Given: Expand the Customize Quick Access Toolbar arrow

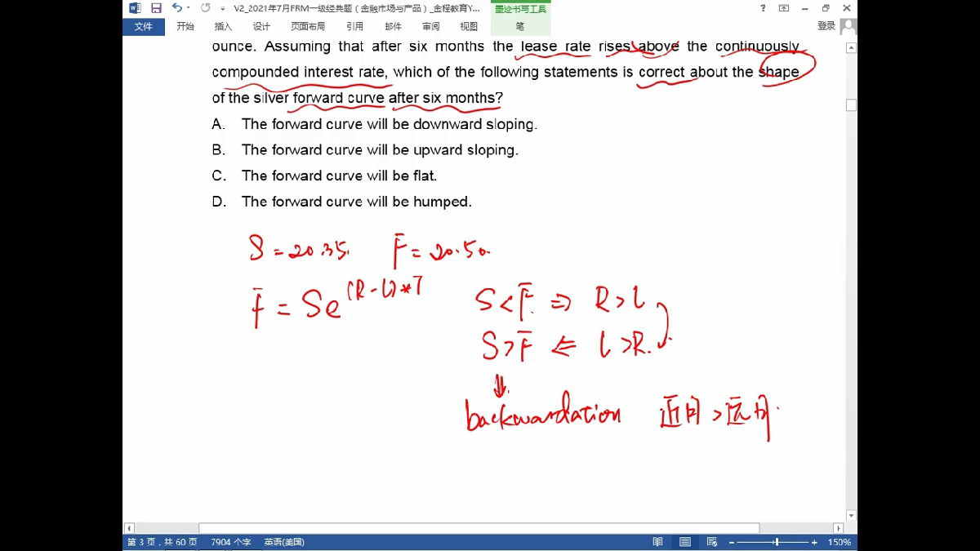Looking at the screenshot, I should [222, 9].
